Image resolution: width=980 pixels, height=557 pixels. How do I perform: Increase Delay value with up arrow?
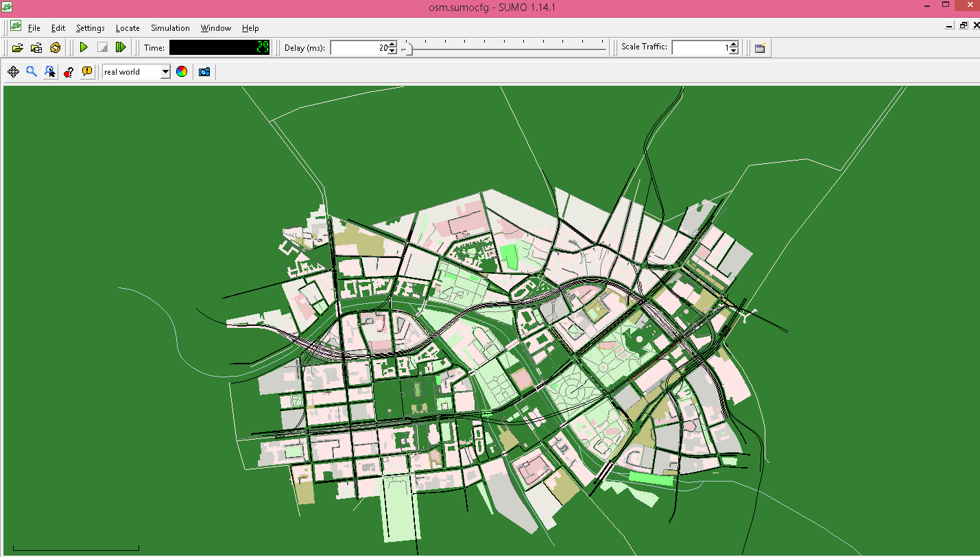392,45
